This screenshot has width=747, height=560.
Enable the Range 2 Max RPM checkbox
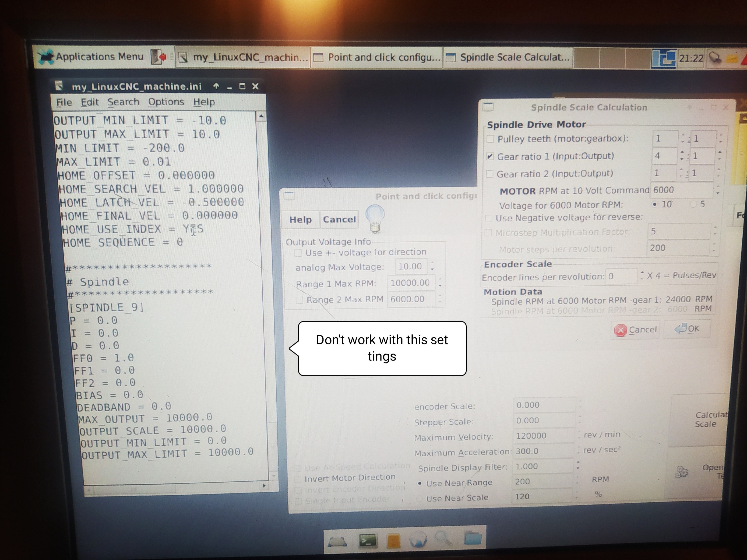[299, 300]
